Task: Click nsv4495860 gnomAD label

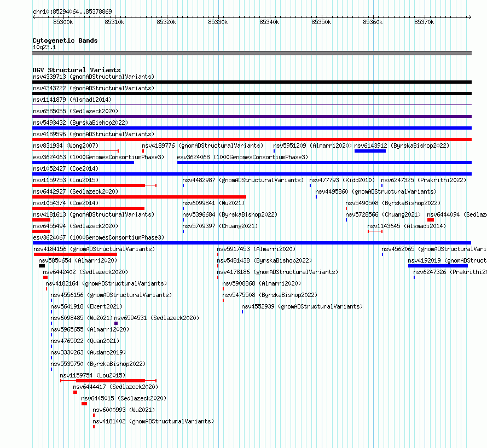Action: tap(376, 191)
